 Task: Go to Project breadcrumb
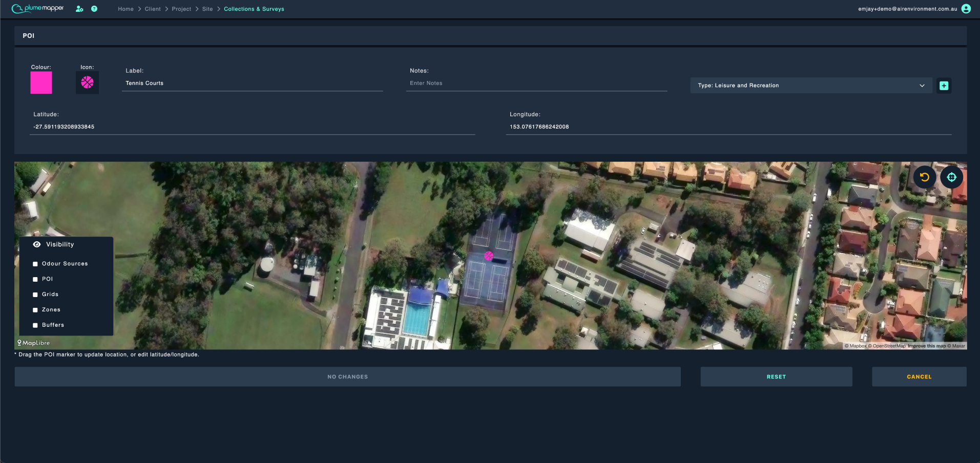click(181, 9)
